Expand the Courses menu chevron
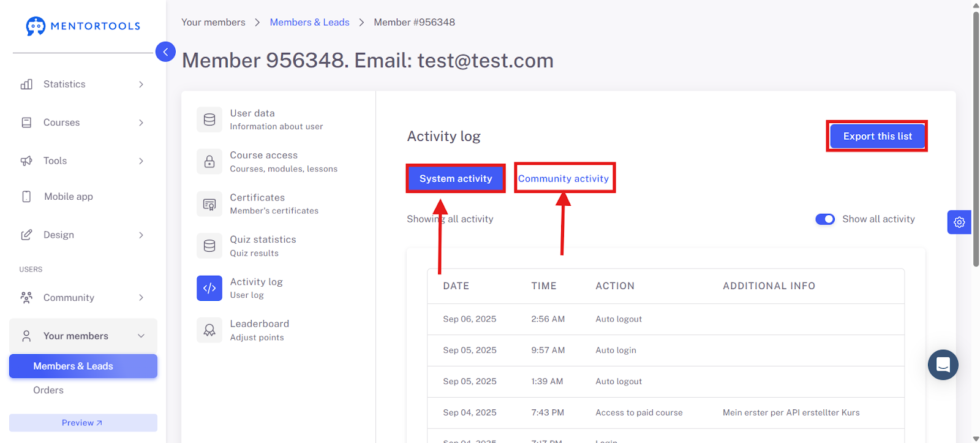This screenshot has width=980, height=443. click(141, 123)
